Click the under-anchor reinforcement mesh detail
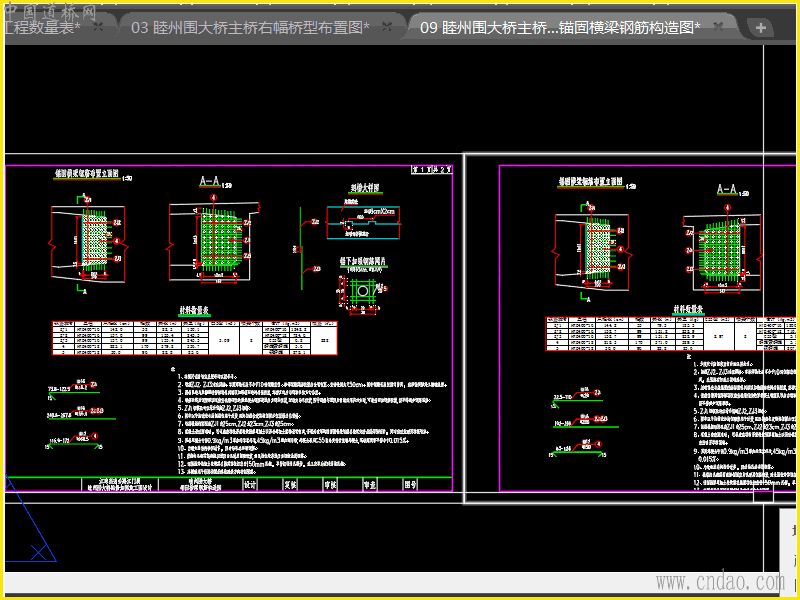 pyautogui.click(x=362, y=290)
